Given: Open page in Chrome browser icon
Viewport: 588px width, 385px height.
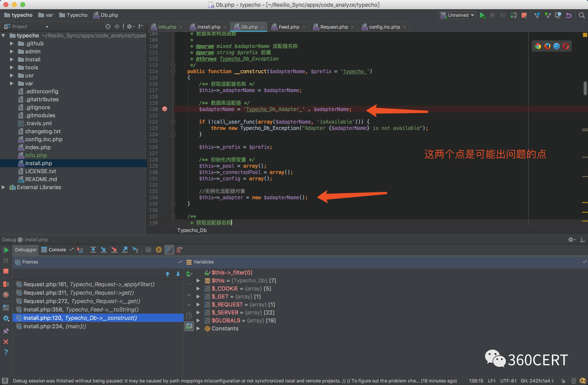Looking at the screenshot, I should 538,46.
